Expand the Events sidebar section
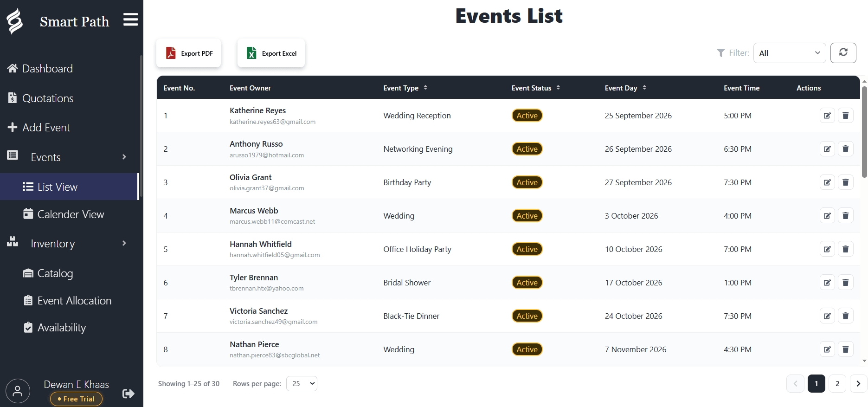Image resolution: width=868 pixels, height=407 pixels. point(69,157)
